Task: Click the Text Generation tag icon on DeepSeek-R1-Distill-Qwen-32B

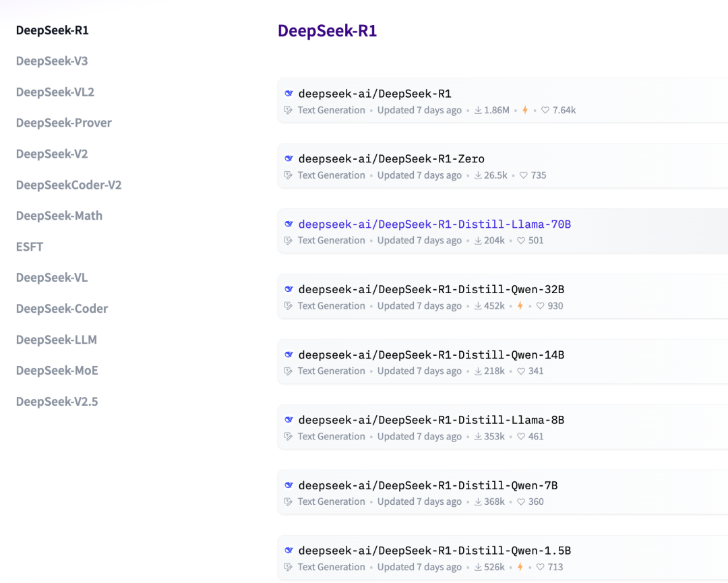Action: 288,305
